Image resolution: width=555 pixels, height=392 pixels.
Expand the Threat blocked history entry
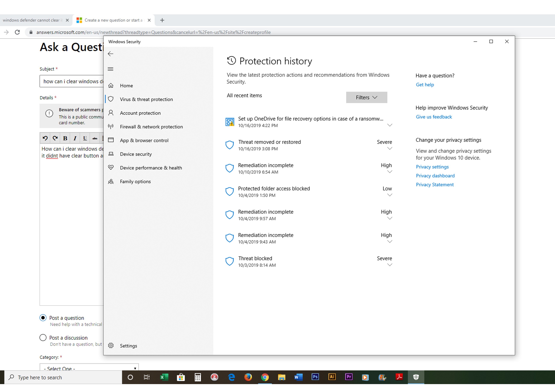coord(389,265)
